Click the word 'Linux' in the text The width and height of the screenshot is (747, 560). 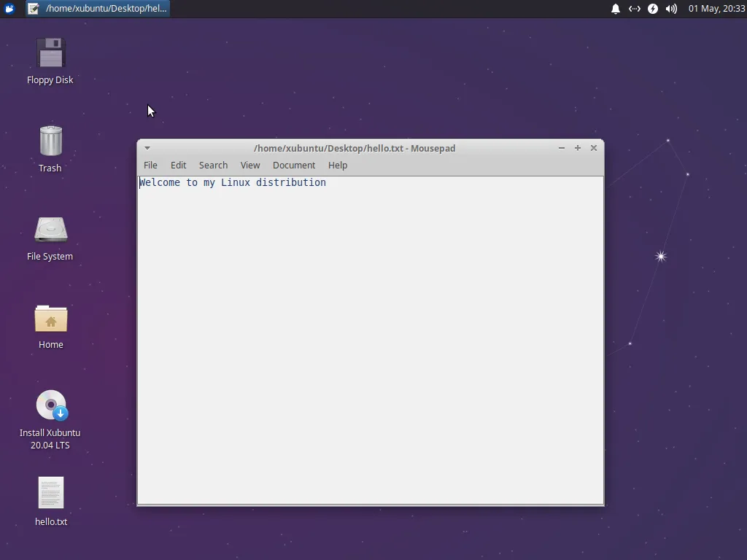tap(236, 182)
